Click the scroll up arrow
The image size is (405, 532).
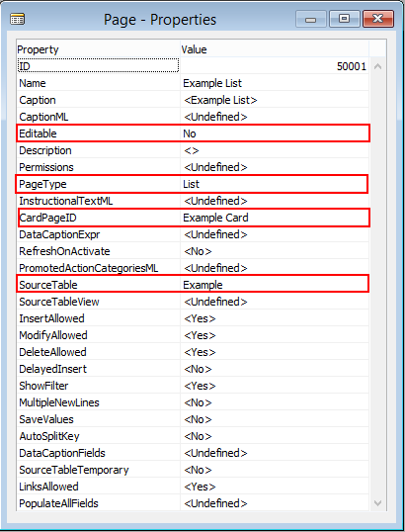[377, 66]
